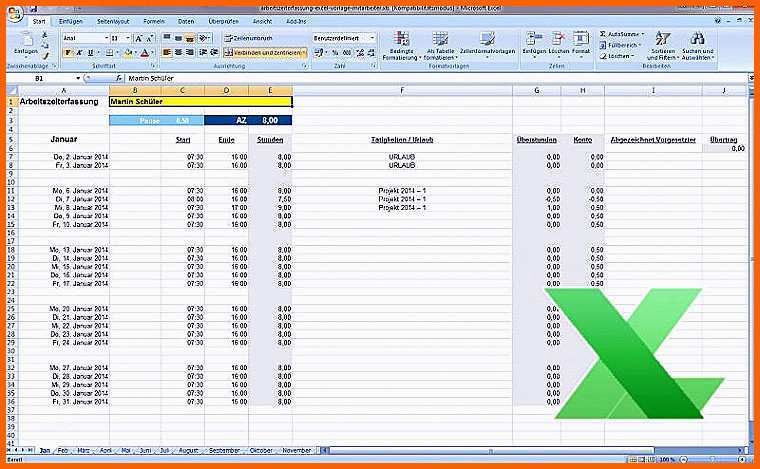Click the Zellen Löschen icon
The width and height of the screenshot is (760, 469).
pos(559,41)
